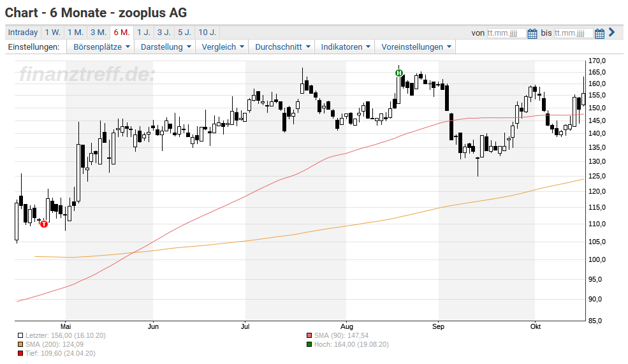Click the 'Okt' x-axis label
The height and width of the screenshot is (364, 628).
tap(536, 326)
